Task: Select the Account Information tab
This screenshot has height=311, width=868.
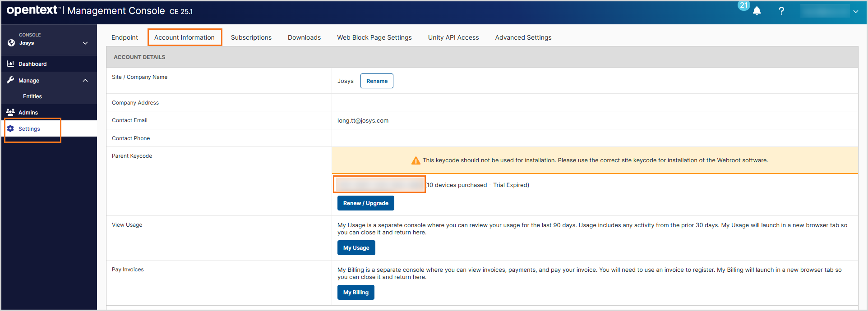Action: (185, 37)
